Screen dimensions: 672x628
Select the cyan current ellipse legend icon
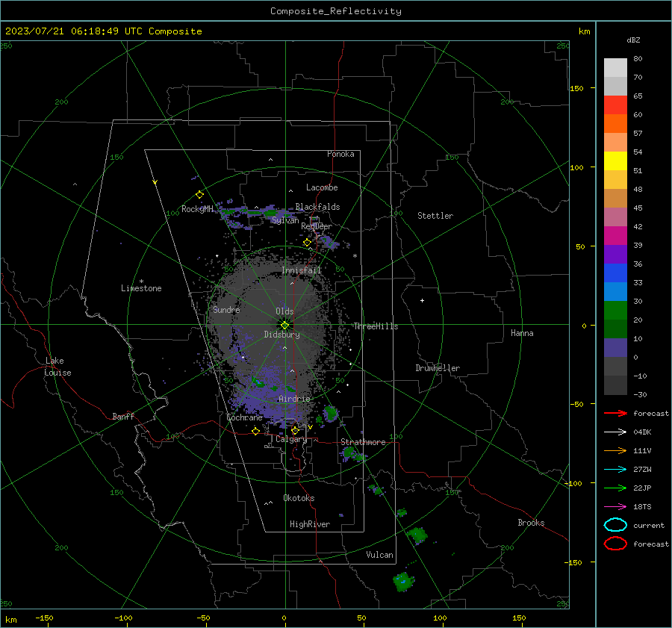coord(615,525)
